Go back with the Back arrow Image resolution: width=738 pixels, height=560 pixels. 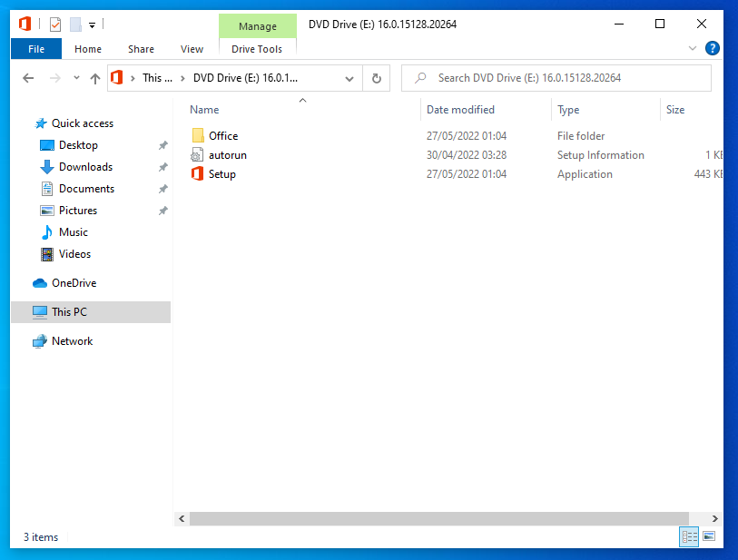click(28, 78)
